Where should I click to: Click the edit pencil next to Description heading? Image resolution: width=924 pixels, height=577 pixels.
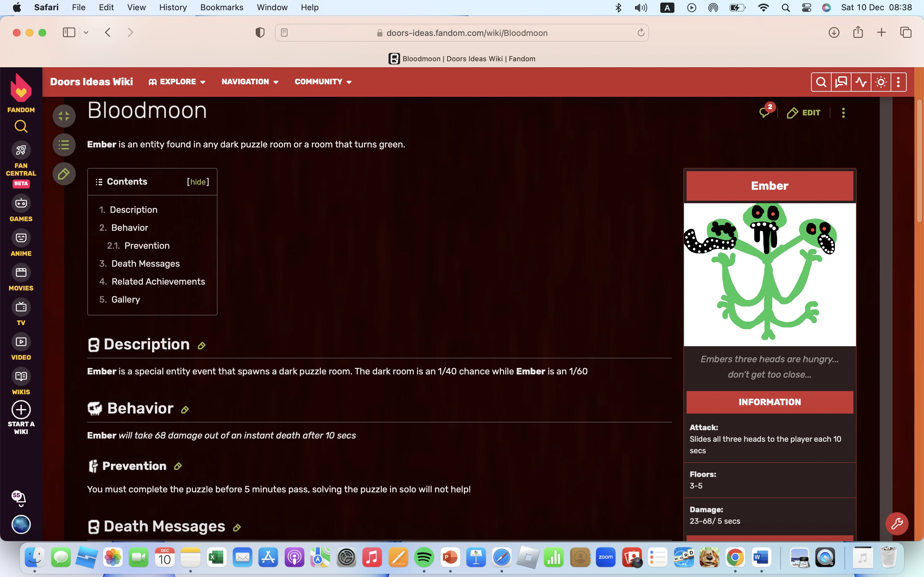(201, 346)
